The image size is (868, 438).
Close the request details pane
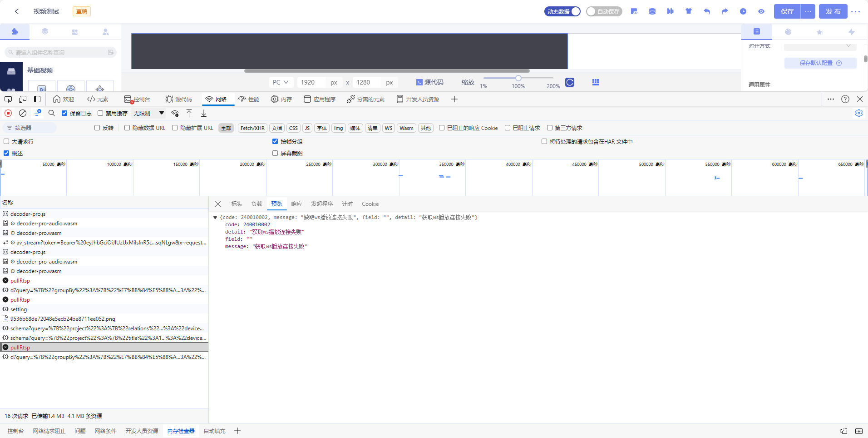(x=218, y=204)
